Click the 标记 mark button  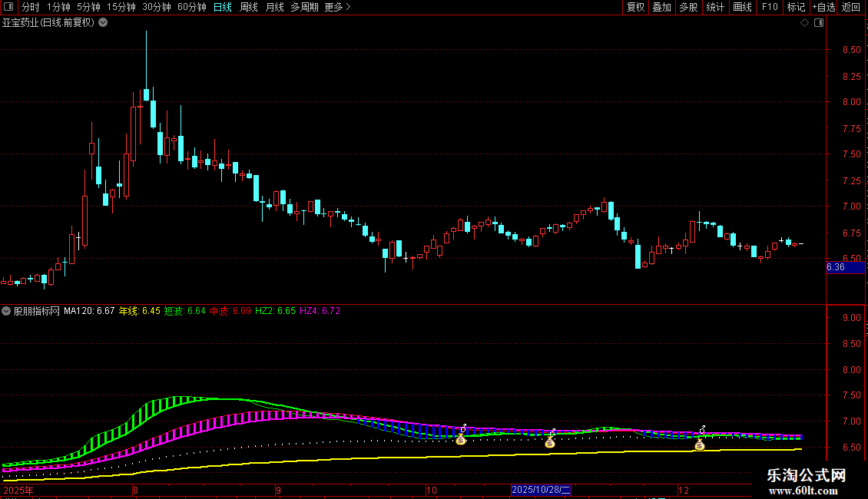click(x=796, y=7)
